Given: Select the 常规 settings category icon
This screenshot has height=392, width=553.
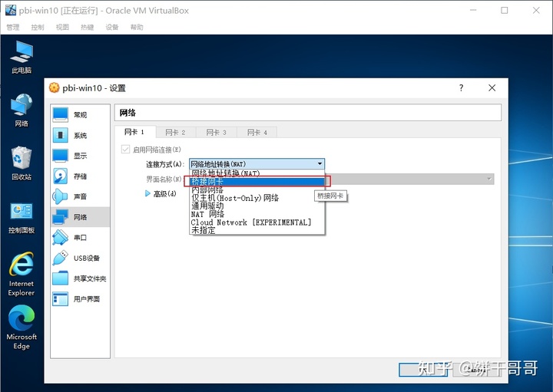Looking at the screenshot, I should click(61, 115).
